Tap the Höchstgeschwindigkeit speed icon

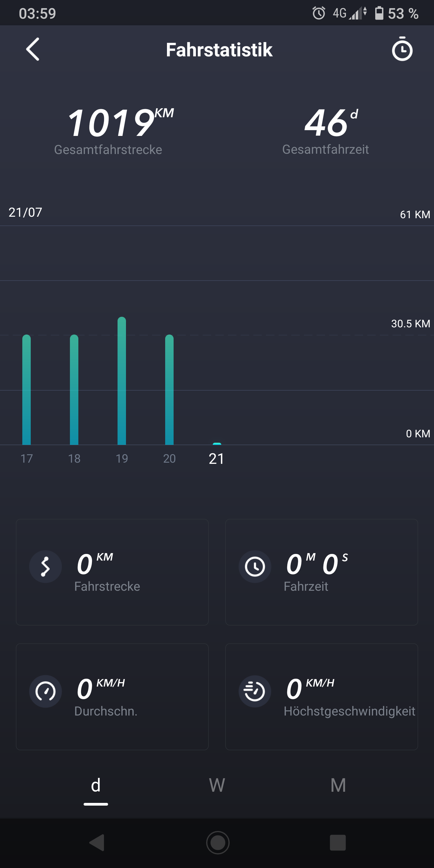click(255, 691)
